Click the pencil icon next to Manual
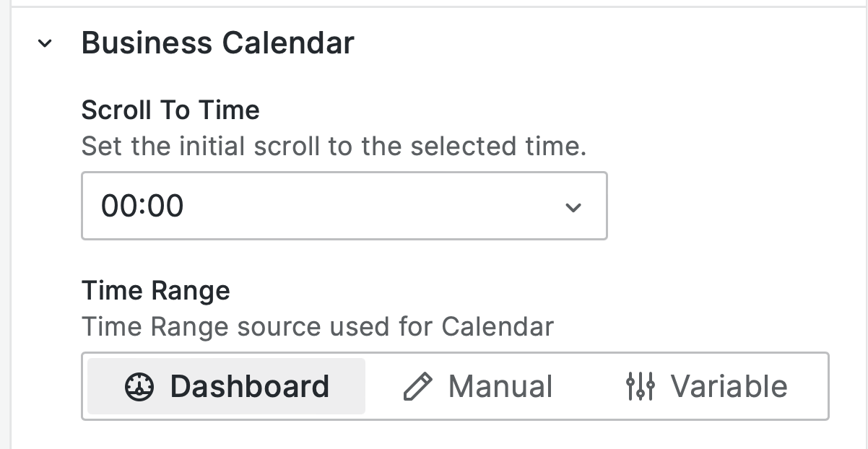868x449 pixels. [x=417, y=387]
